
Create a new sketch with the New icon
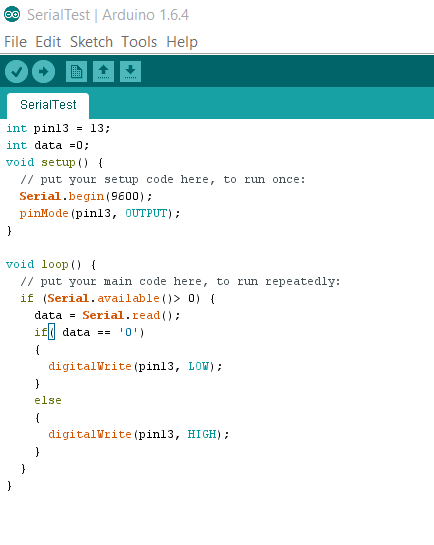(76, 72)
